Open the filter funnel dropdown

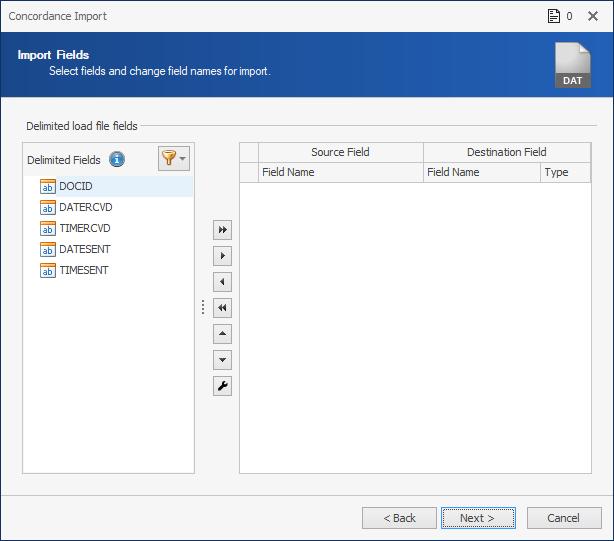174,159
